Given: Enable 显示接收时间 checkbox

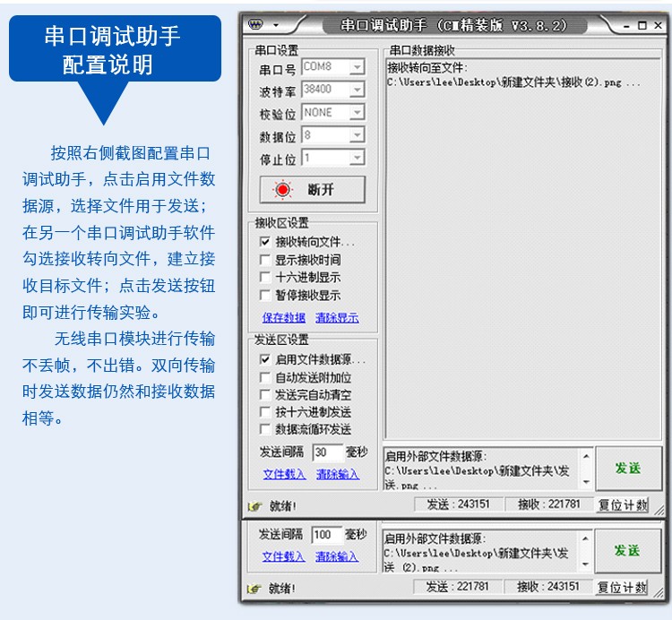Looking at the screenshot, I should coord(265,260).
